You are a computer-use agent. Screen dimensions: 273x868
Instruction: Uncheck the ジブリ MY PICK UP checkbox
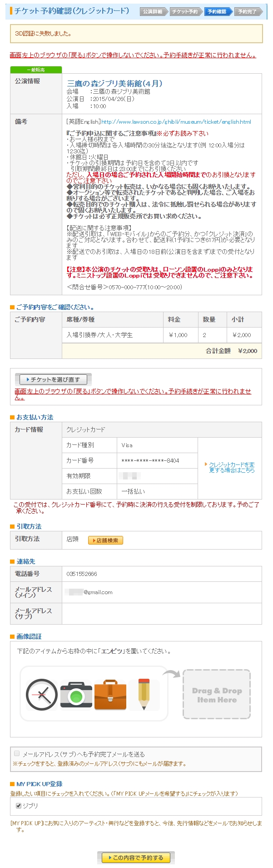tap(19, 805)
